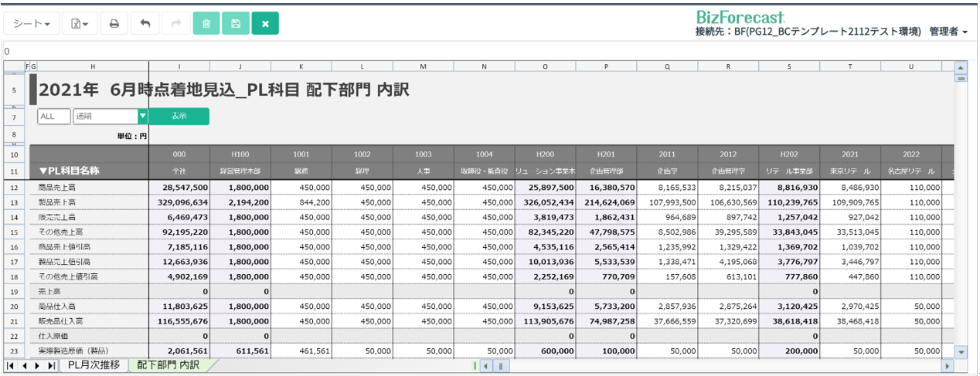Open the シート dropdown menu
Viewport: 980px width, 376px height.
click(32, 24)
